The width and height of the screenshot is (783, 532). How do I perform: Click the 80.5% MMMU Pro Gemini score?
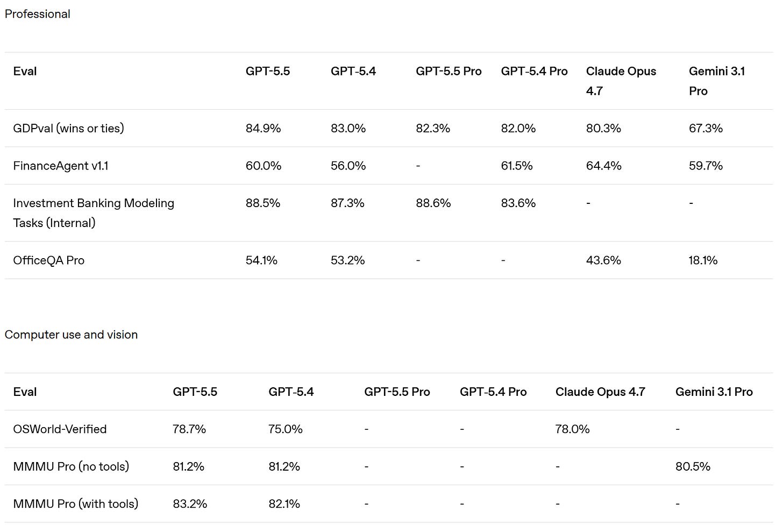pos(693,466)
